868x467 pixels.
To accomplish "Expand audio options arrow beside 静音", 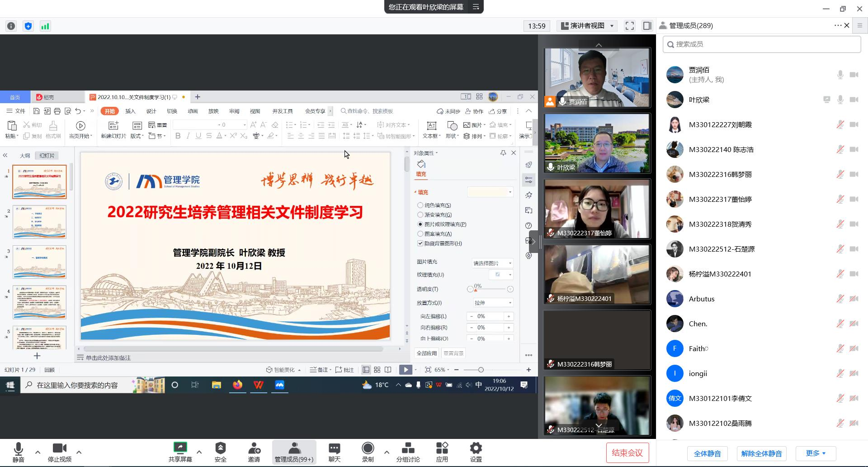I will tap(38, 452).
